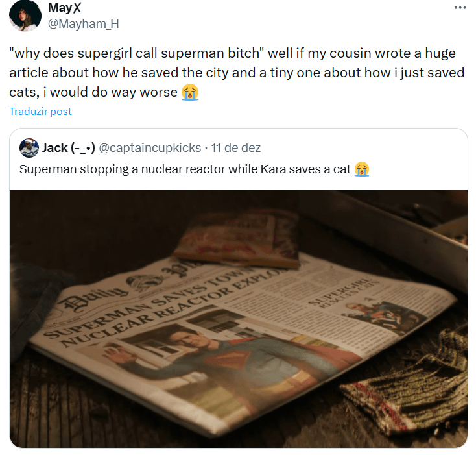Click the Superman Saves Town headline
Viewport: 476px width, 455px height.
coord(164,308)
